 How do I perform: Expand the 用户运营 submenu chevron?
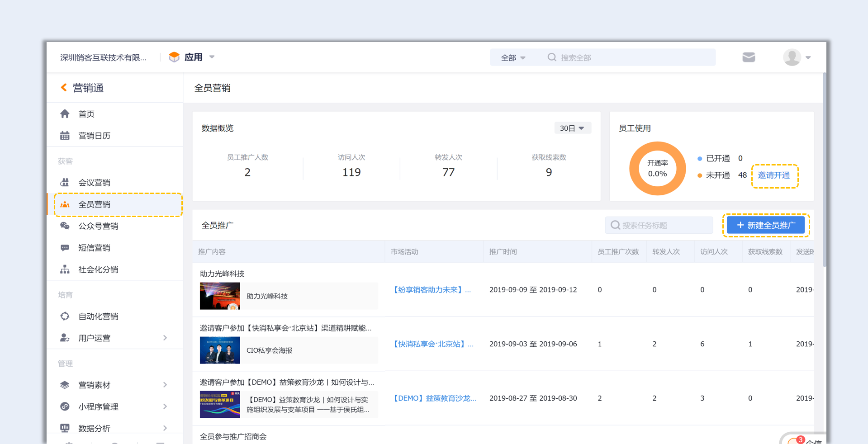tap(165, 338)
